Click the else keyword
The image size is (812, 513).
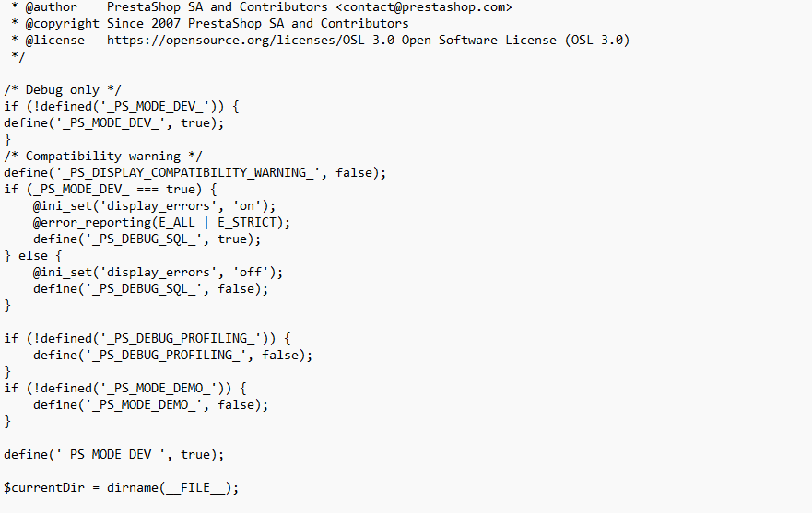[x=33, y=256]
